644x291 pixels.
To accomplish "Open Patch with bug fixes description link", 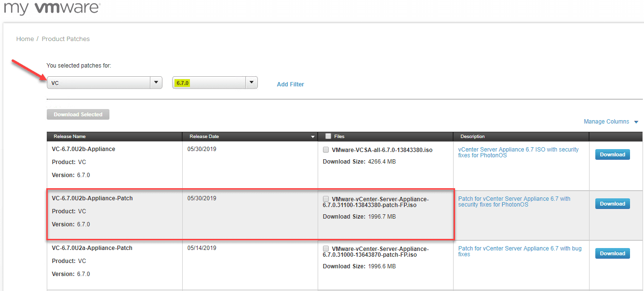I will [520, 251].
